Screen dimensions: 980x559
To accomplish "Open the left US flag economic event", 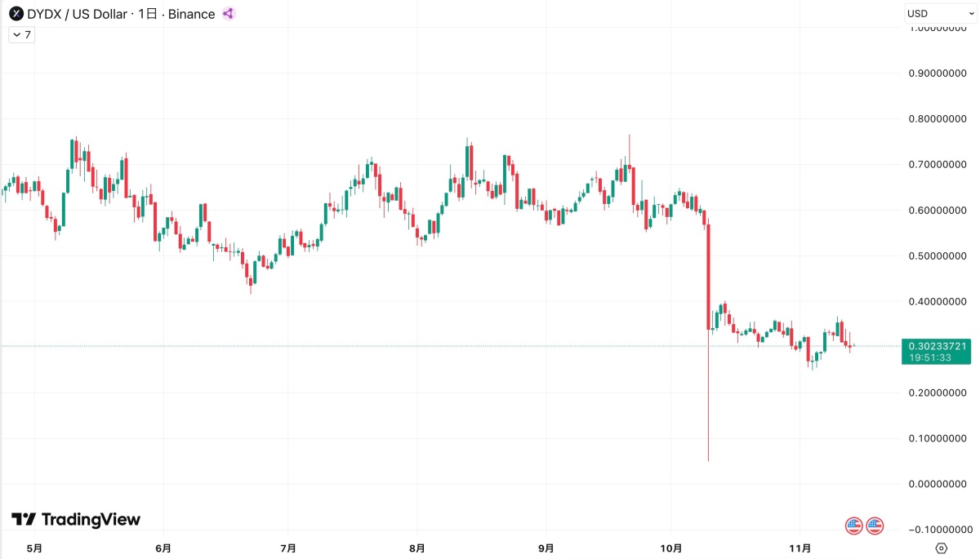I will coord(853,526).
